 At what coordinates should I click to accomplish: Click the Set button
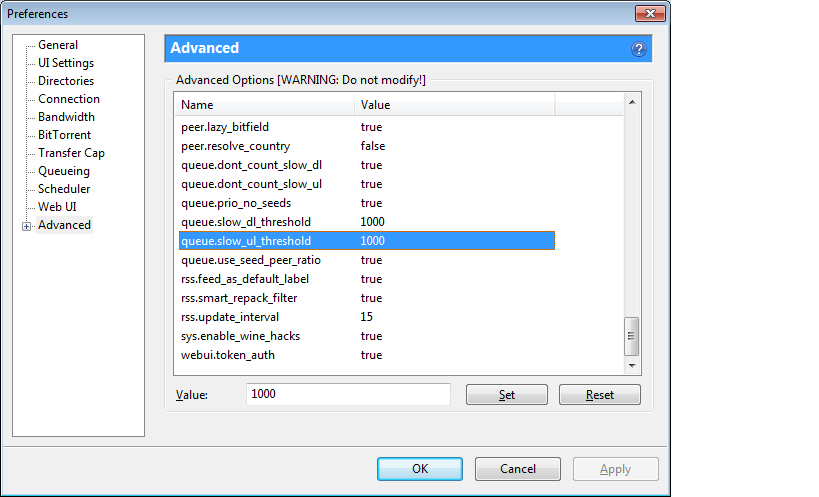click(x=507, y=395)
